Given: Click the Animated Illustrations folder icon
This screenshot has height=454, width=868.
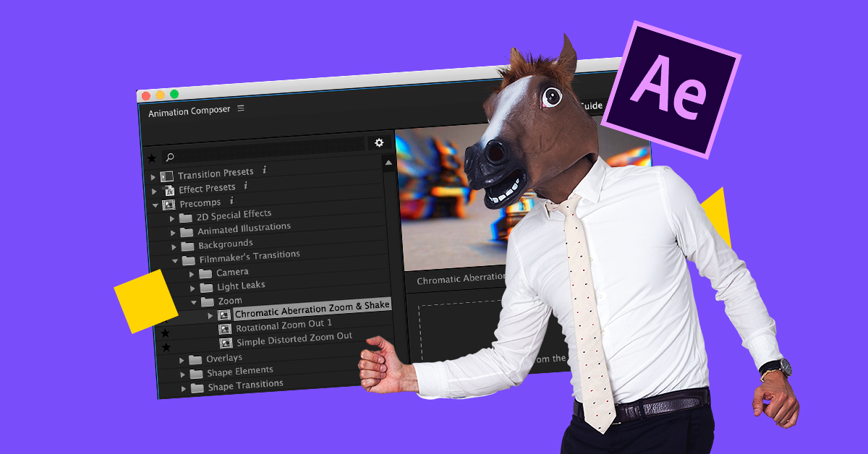Looking at the screenshot, I should 187,232.
